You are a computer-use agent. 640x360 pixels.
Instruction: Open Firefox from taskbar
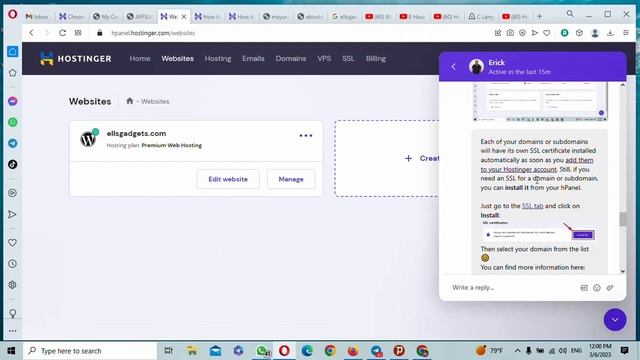click(353, 351)
